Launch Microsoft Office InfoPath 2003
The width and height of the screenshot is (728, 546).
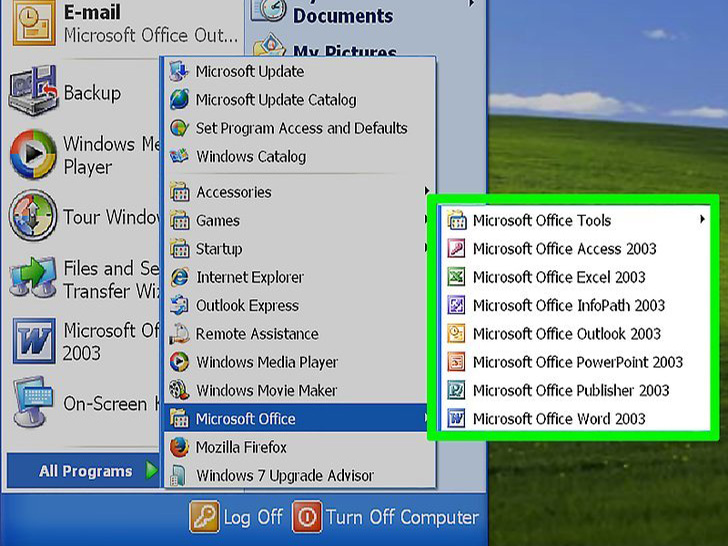tap(574, 306)
